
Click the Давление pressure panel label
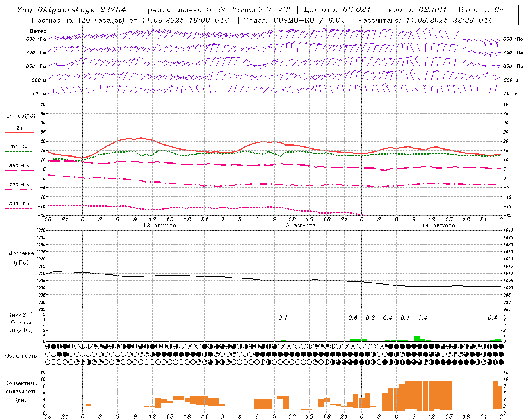[21, 253]
